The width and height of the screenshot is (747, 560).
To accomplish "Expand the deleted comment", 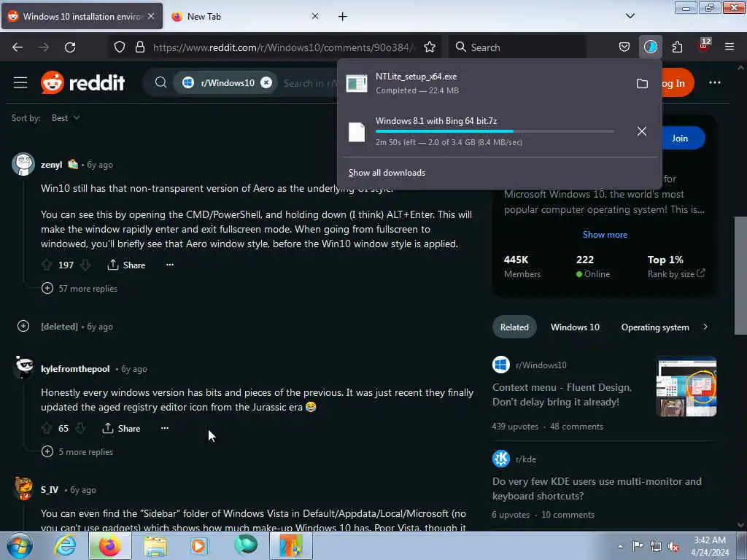I will point(23,326).
